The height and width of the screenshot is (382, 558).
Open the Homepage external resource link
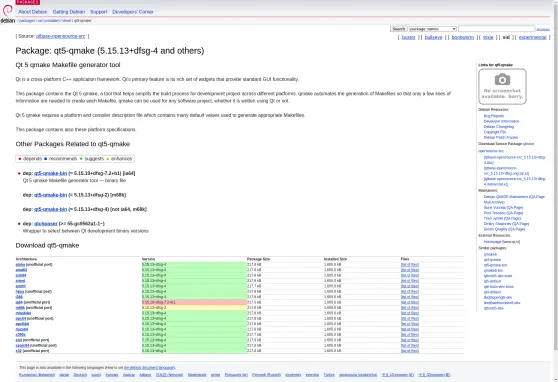coord(493,242)
